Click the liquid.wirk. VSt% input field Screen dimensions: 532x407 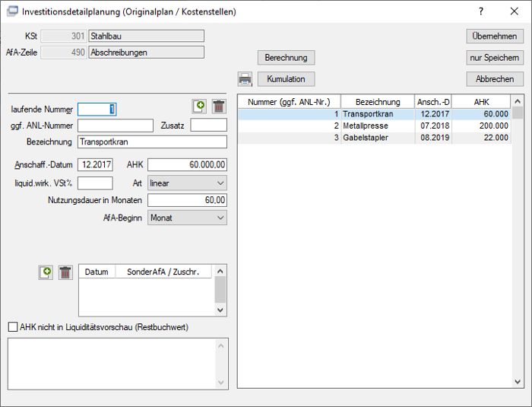95,183
